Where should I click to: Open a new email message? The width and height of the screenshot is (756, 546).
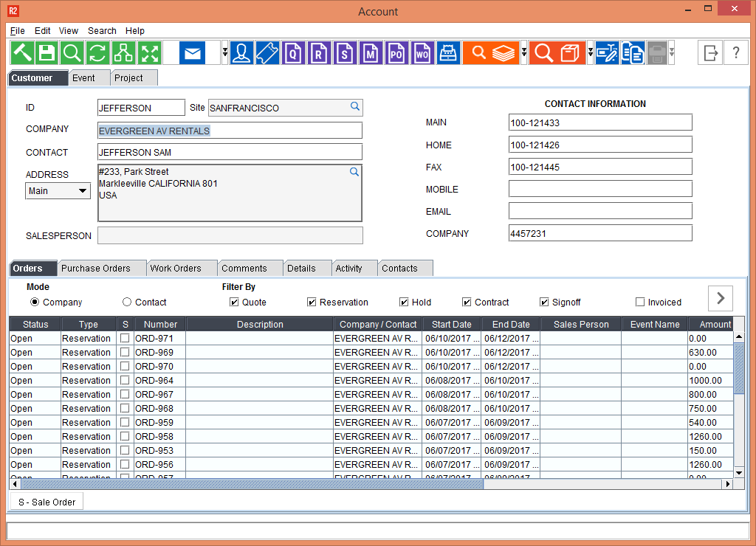tap(192, 52)
